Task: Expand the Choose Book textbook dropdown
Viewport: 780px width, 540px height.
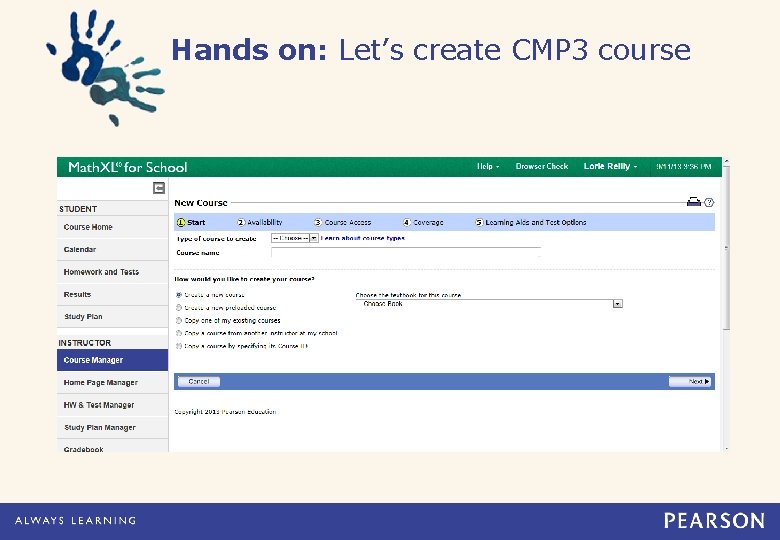Action: coord(489,303)
